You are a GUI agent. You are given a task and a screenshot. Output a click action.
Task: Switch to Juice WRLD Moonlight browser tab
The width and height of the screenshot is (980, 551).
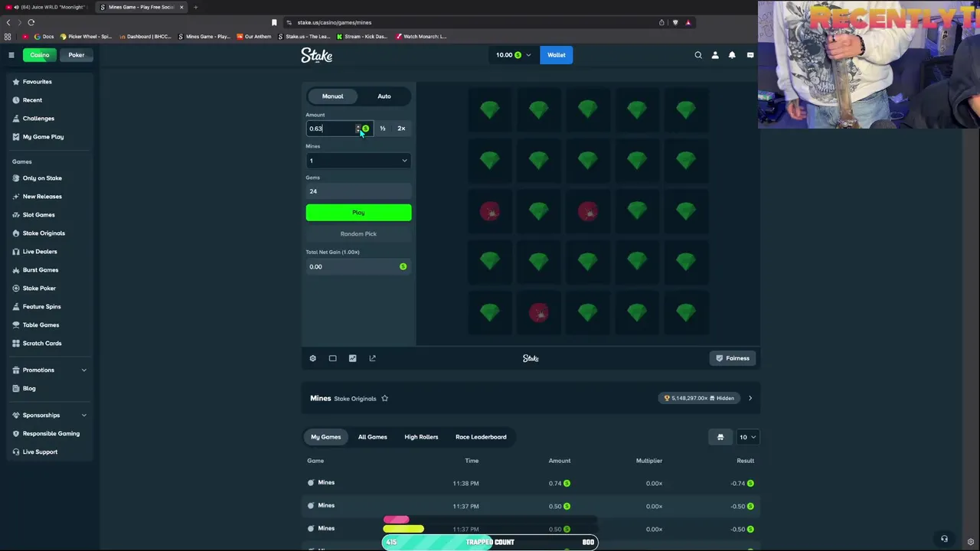pyautogui.click(x=49, y=7)
